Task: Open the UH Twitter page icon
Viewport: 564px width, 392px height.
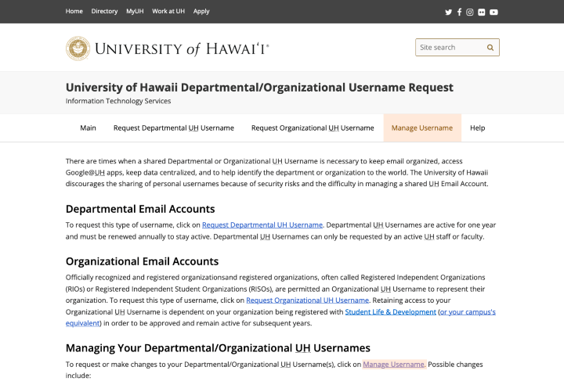Action: point(448,13)
